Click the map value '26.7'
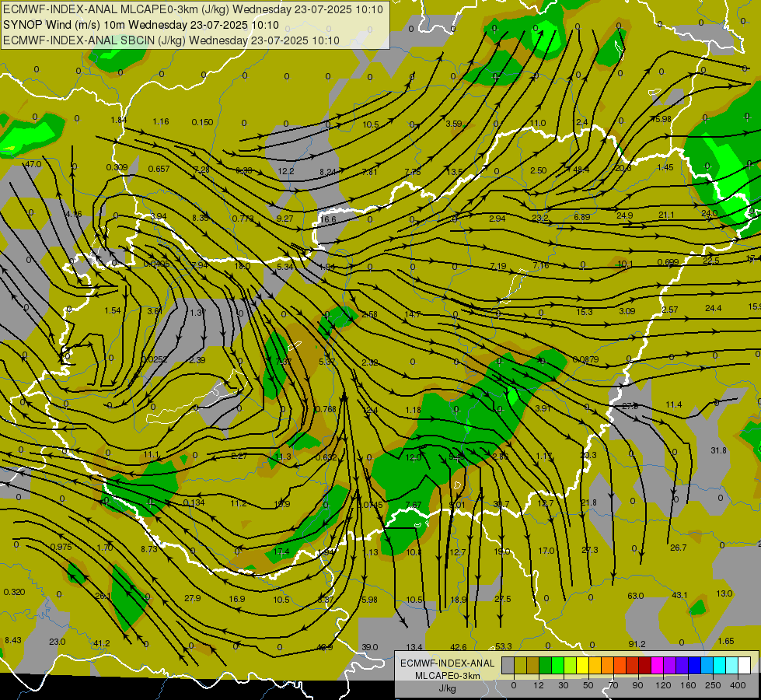Screen dimensions: 761x700 coord(678,548)
